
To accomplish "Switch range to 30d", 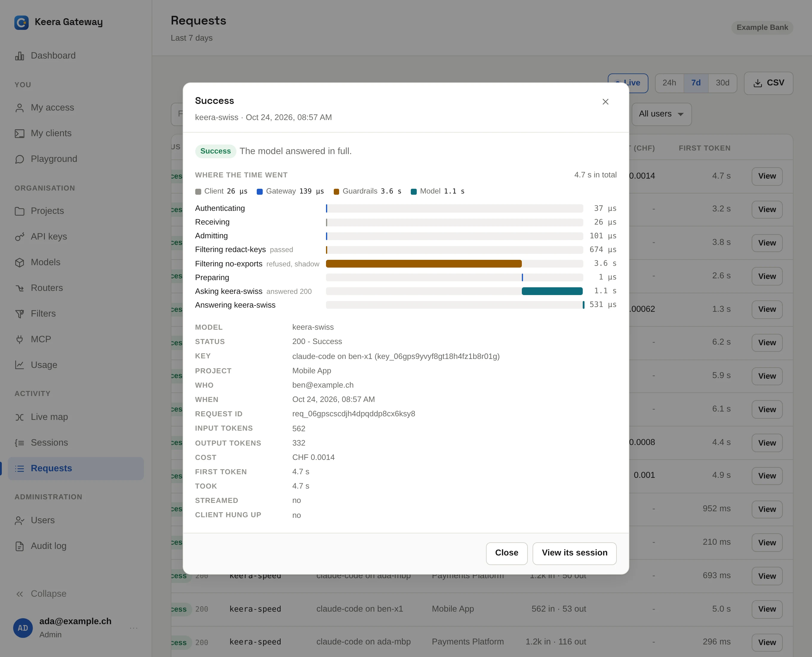I will (722, 83).
